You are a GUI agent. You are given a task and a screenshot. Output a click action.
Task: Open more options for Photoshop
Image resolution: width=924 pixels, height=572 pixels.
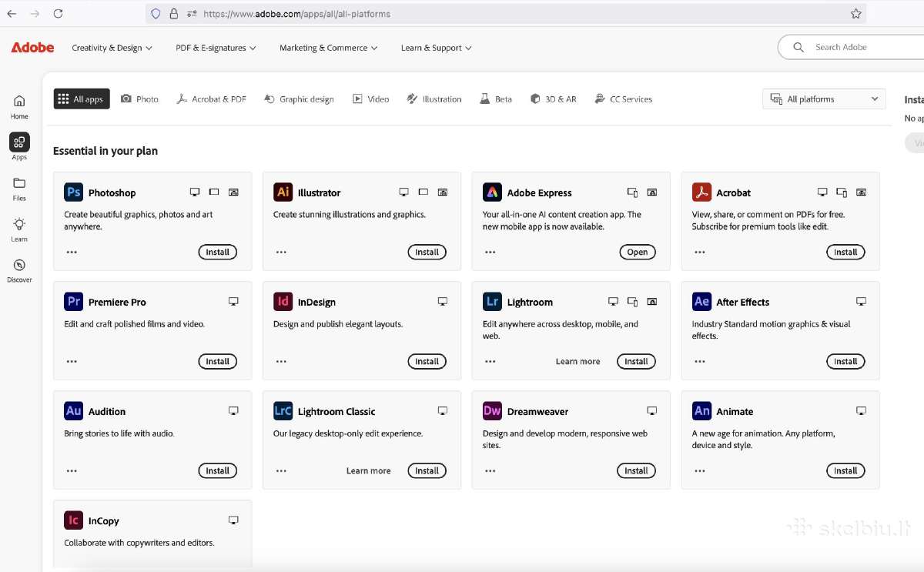(x=72, y=252)
